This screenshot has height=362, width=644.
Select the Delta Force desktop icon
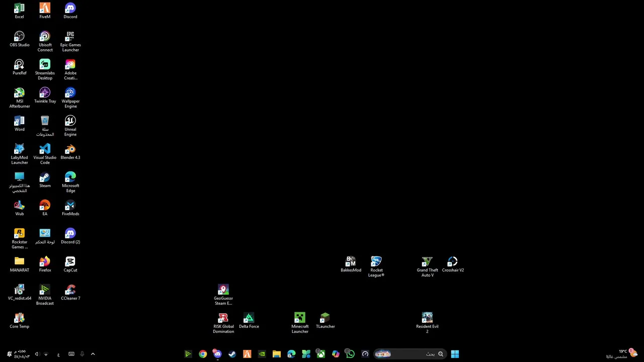click(x=249, y=321)
